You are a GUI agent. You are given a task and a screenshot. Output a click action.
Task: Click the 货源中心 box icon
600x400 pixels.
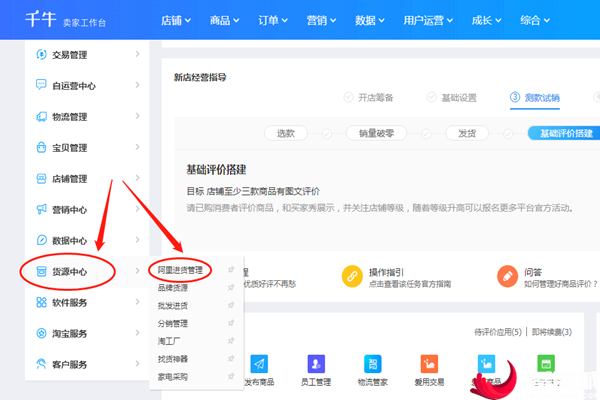click(41, 271)
